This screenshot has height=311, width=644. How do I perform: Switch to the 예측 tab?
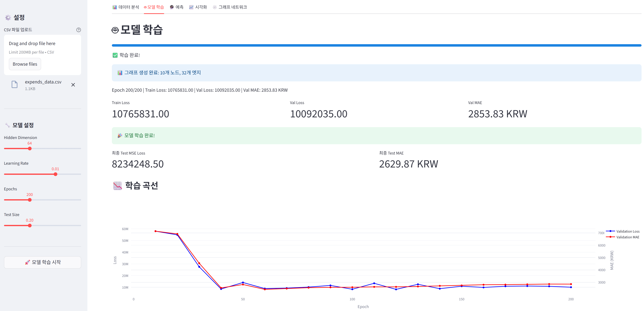click(x=177, y=7)
